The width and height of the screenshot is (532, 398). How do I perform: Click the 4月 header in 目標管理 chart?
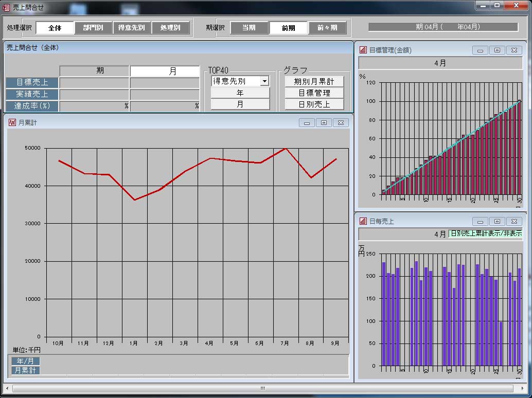(440, 63)
